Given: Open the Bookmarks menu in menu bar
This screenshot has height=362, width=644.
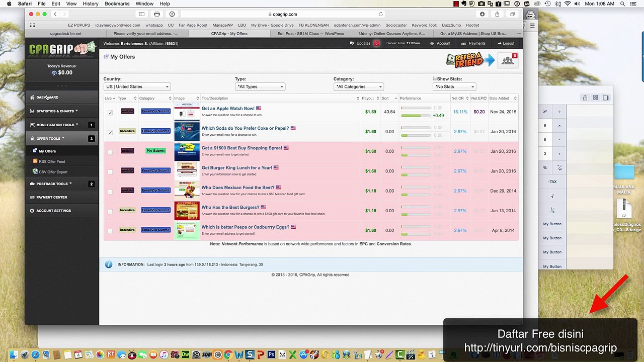Looking at the screenshot, I should click(117, 4).
